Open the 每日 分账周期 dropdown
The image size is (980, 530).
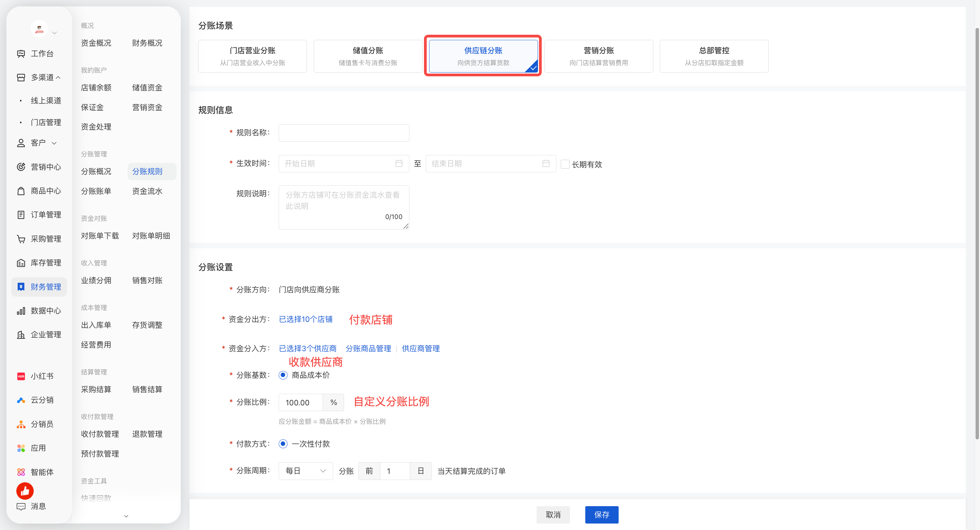click(306, 471)
